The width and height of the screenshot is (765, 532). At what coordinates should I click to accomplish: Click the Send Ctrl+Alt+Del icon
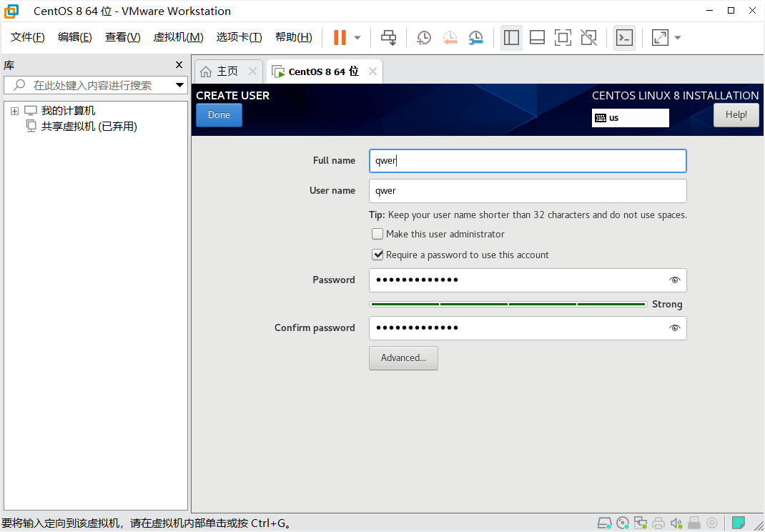[389, 38]
